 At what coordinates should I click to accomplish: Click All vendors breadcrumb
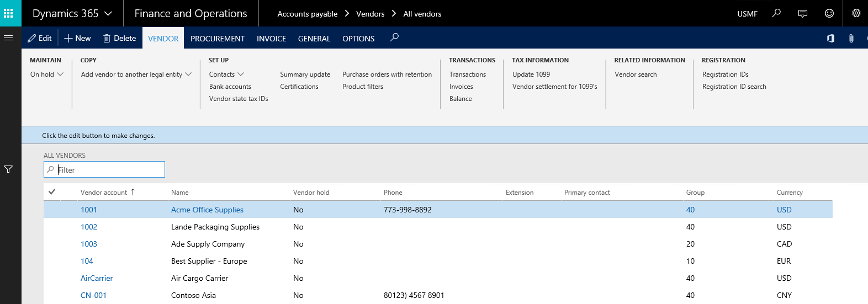pos(422,14)
